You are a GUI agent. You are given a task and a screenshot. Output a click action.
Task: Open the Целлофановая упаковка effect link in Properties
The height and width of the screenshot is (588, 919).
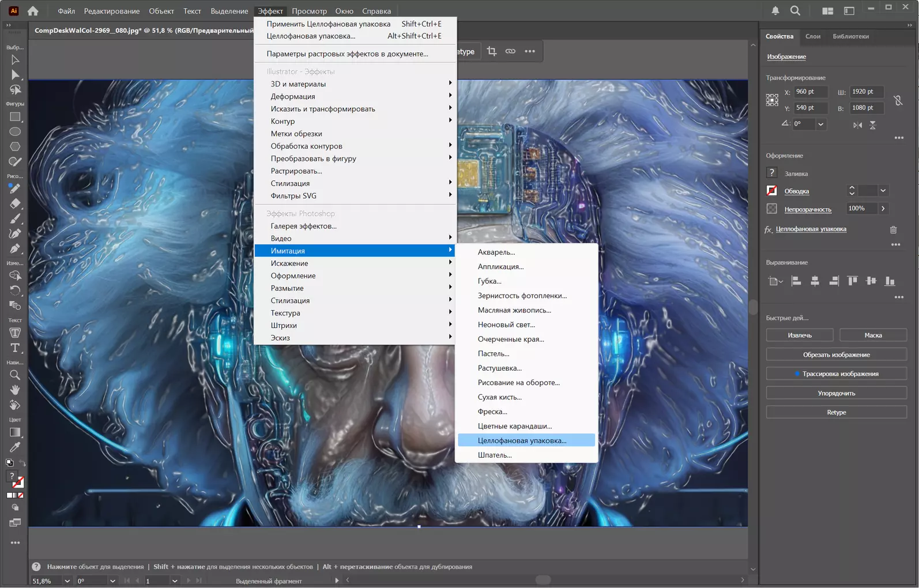811,229
